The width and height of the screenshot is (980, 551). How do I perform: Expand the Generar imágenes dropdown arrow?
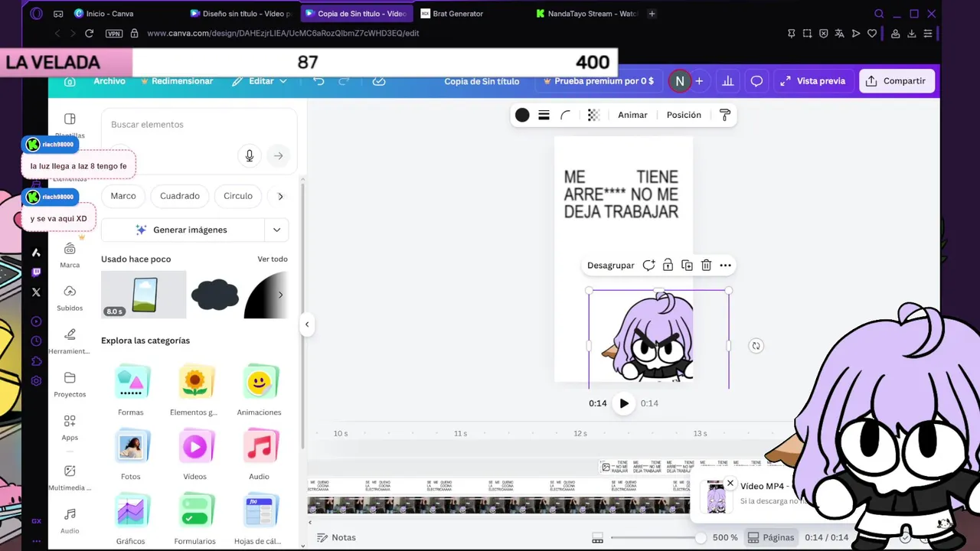pos(276,230)
